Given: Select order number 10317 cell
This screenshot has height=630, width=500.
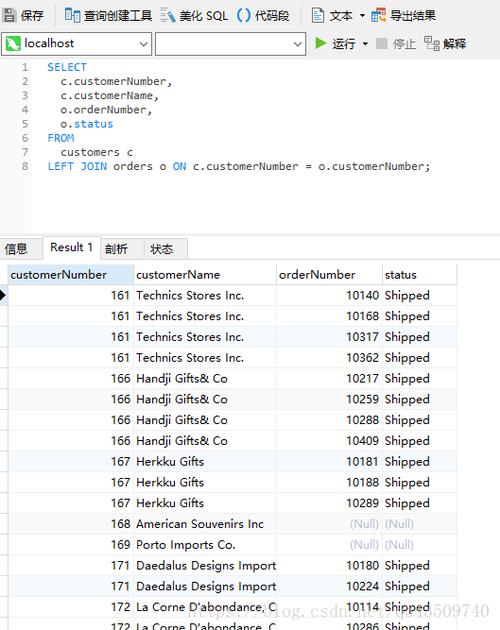Looking at the screenshot, I should point(329,337).
